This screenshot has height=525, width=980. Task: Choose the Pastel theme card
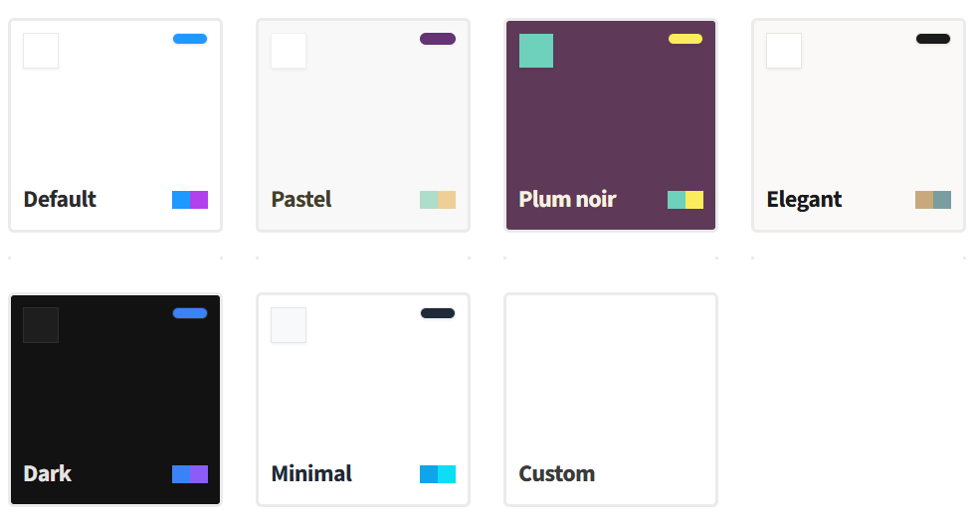362,125
